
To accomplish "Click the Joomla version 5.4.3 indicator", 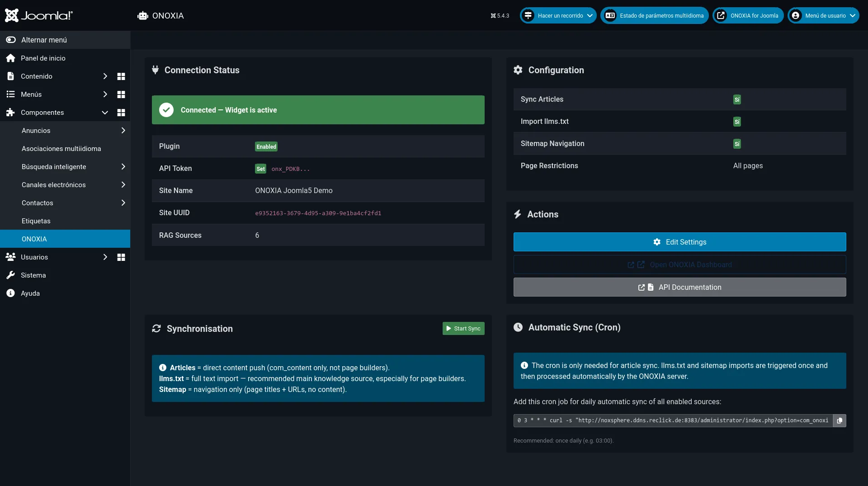I will click(500, 16).
